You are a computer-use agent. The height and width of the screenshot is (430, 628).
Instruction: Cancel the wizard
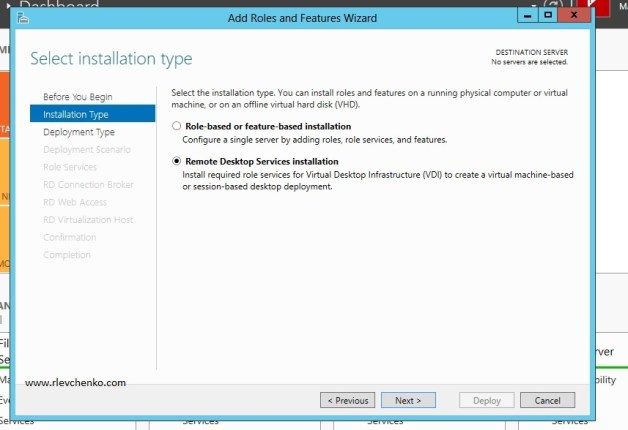(548, 400)
